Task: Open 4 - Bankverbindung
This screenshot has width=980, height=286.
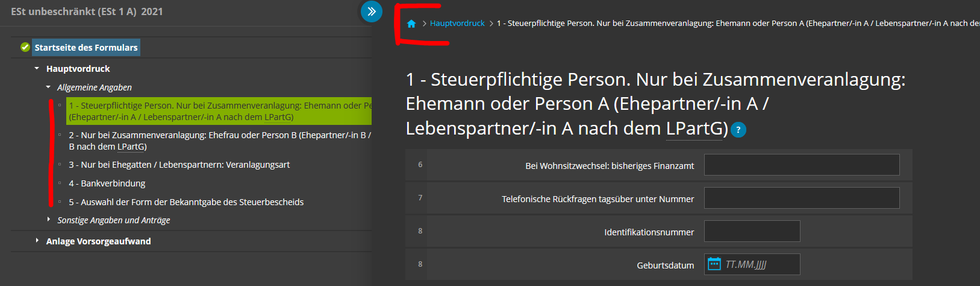Action: click(107, 183)
